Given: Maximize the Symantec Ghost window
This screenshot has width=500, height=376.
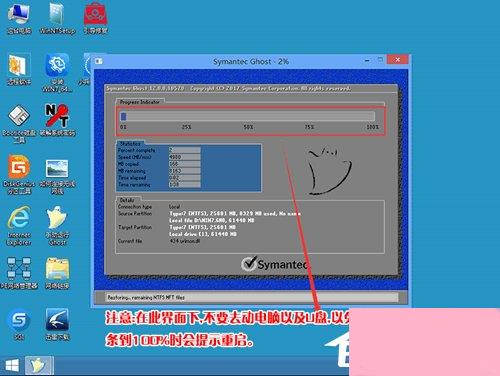Looking at the screenshot, I should 380,60.
